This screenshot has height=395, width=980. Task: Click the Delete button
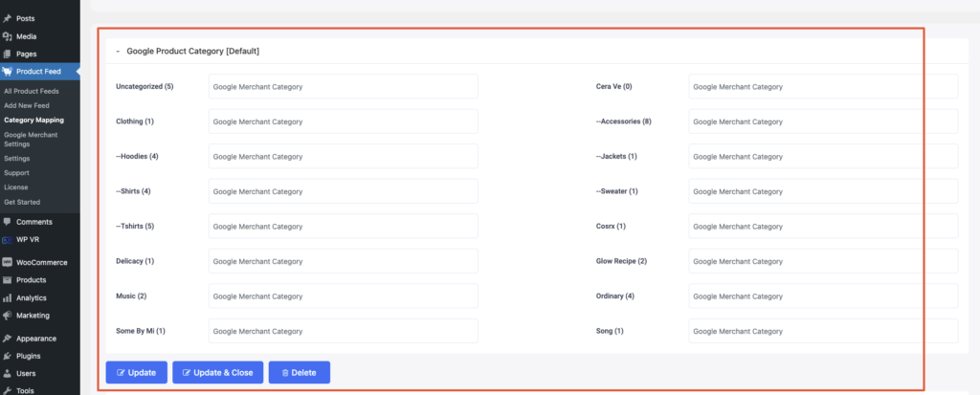(299, 372)
